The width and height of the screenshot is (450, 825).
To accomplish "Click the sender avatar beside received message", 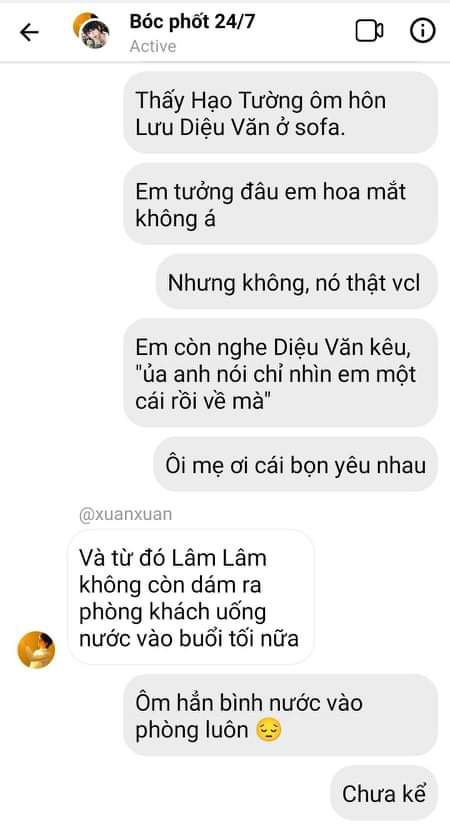I will 36,649.
